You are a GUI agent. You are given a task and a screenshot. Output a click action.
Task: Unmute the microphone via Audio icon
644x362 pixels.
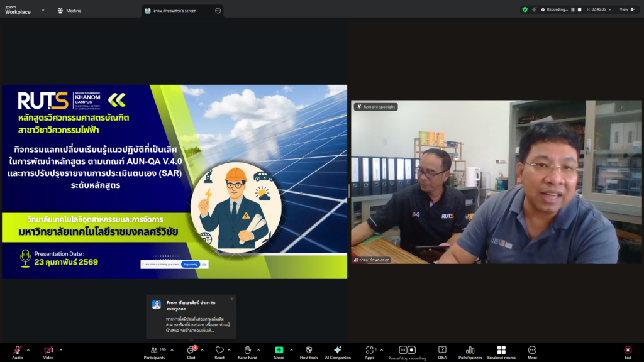[17, 350]
